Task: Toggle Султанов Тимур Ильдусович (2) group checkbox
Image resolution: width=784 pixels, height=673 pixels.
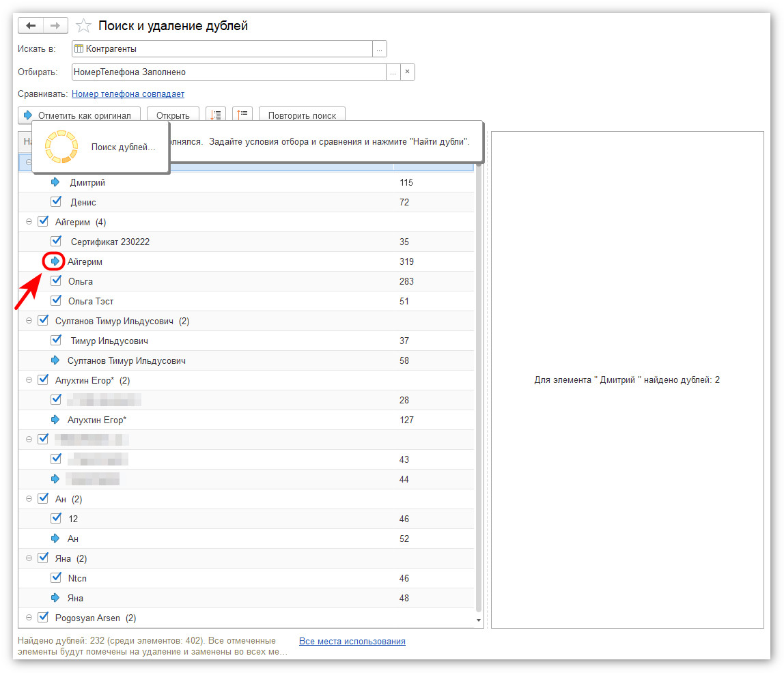Action: (44, 320)
